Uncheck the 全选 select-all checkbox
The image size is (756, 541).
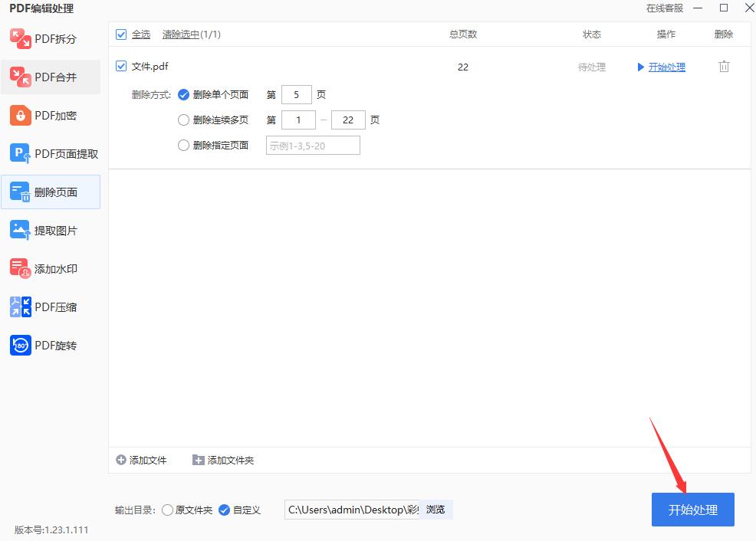point(121,34)
